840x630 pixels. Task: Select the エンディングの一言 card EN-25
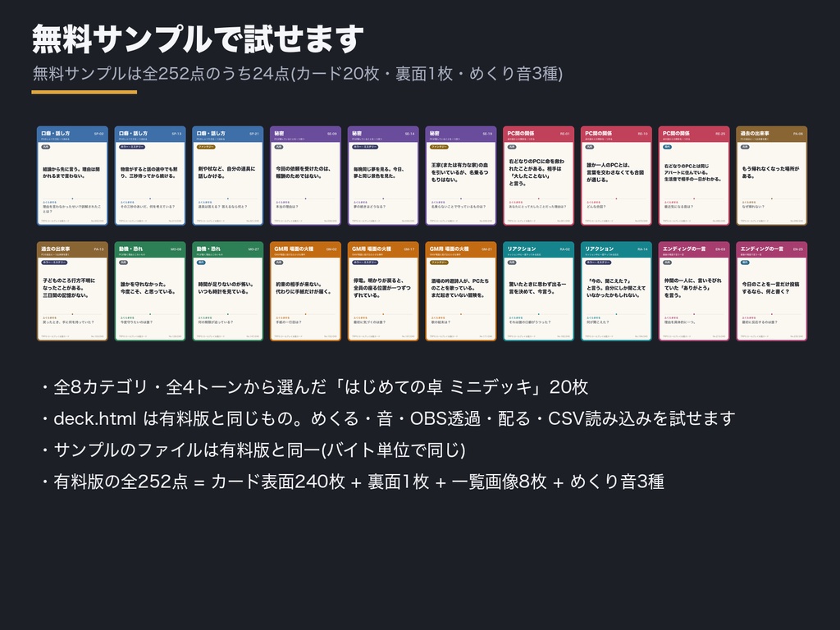771,291
